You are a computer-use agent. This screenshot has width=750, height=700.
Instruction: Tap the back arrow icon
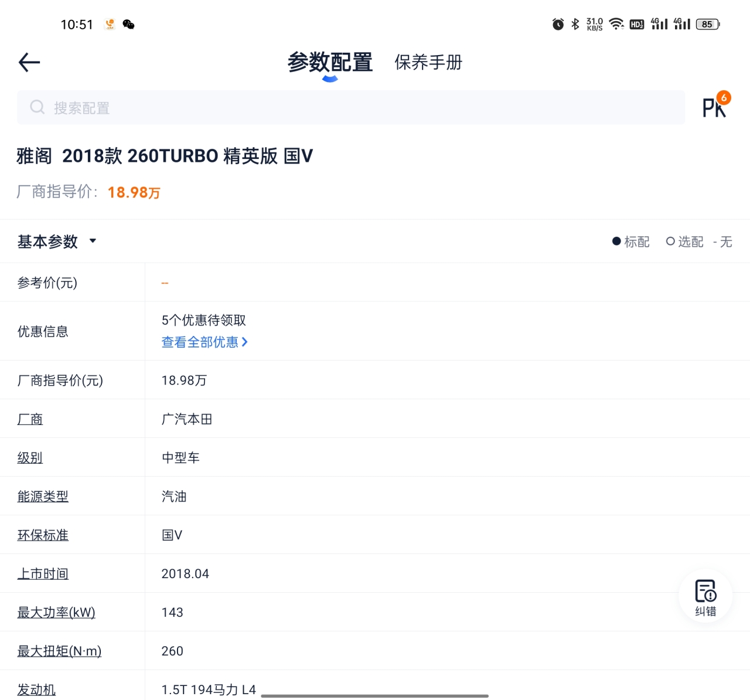[29, 62]
